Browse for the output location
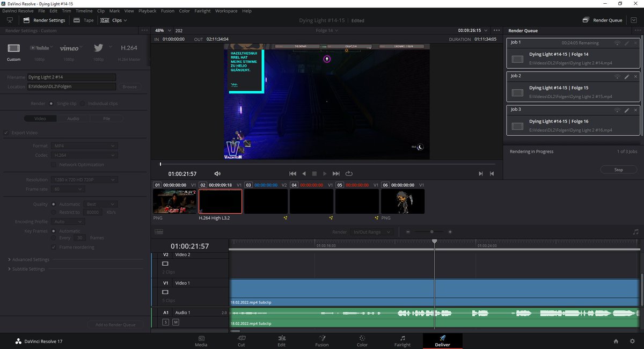 coord(129,86)
